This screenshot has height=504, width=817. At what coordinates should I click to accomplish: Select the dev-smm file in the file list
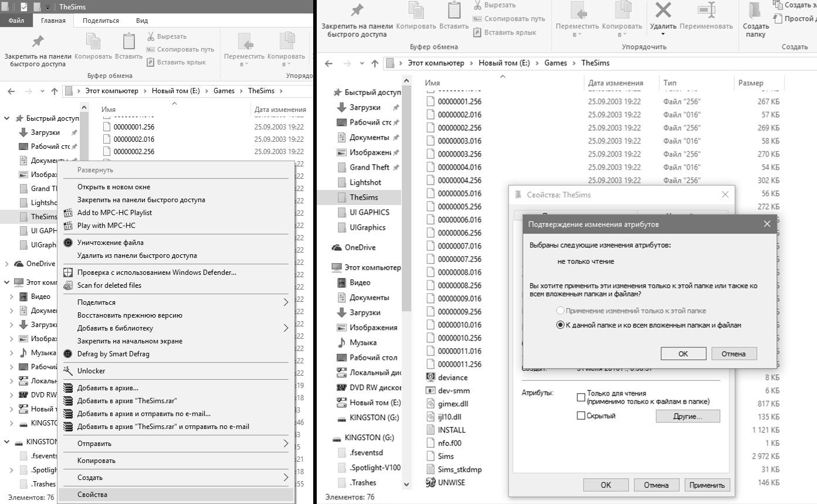[454, 391]
